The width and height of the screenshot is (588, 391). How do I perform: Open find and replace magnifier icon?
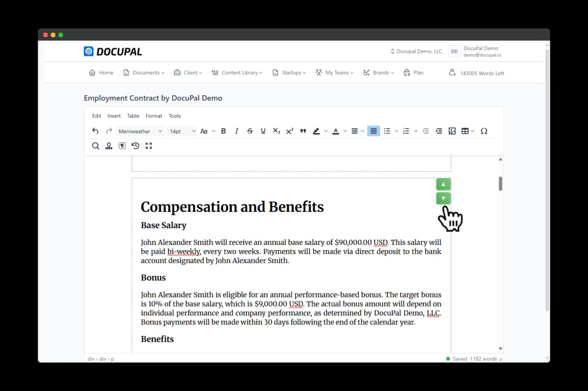click(x=96, y=146)
